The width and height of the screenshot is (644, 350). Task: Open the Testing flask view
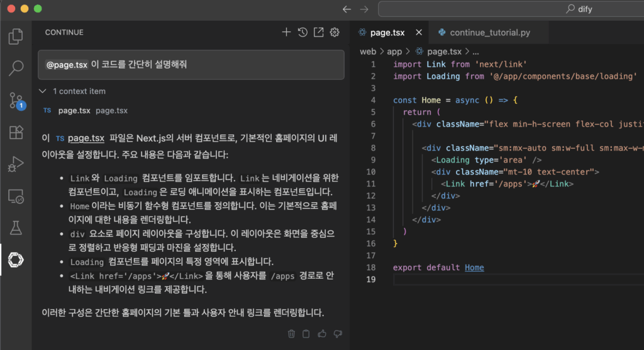16,228
